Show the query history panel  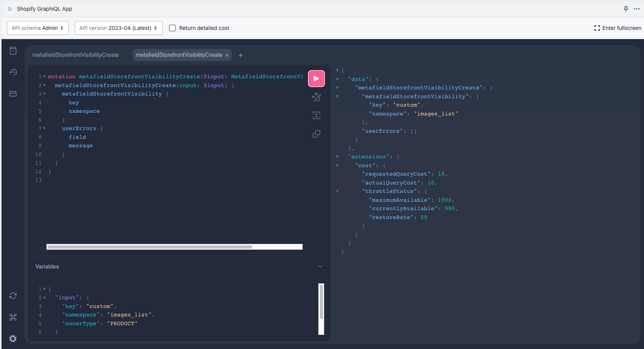[13, 72]
